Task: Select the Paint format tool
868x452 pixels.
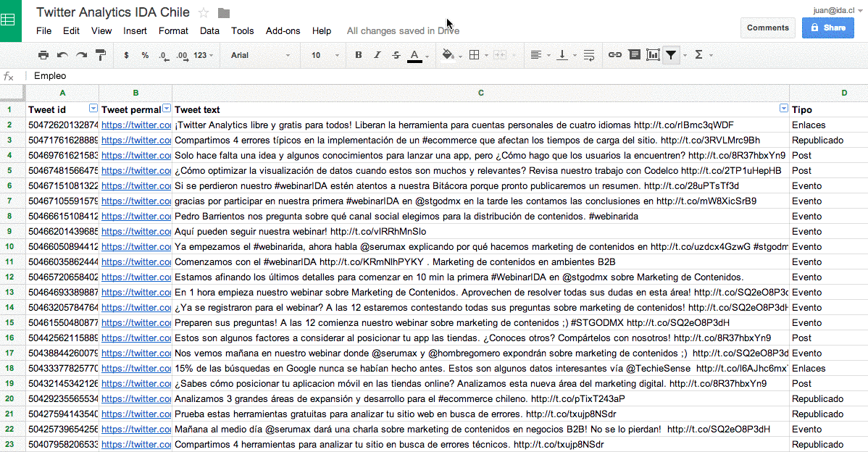Action: click(99, 54)
